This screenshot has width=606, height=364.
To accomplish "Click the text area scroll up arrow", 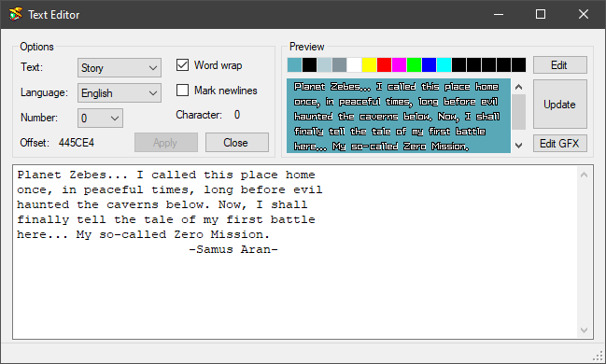I will (x=584, y=175).
